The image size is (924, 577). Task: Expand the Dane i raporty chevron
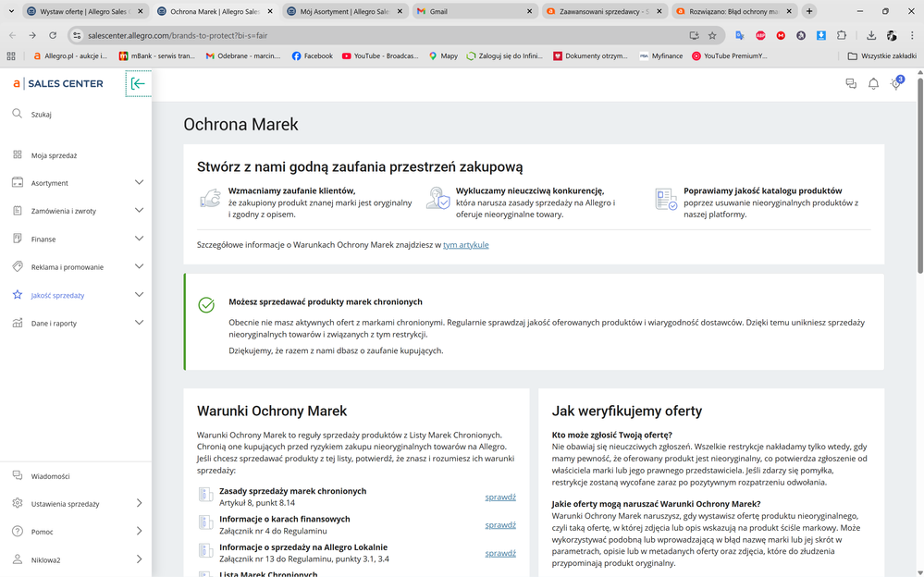139,323
